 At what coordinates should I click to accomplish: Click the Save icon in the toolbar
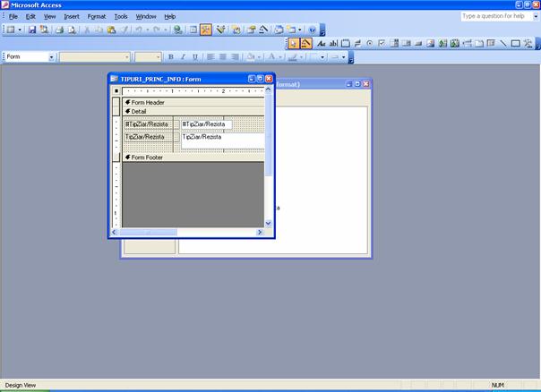[32, 30]
